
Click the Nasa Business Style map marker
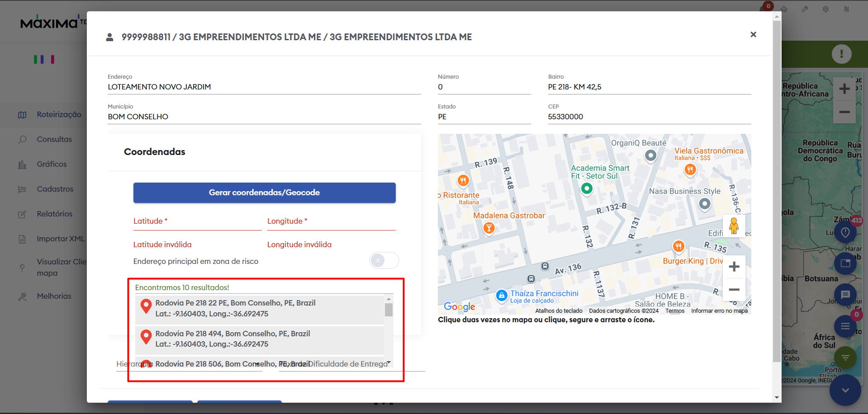(x=704, y=204)
